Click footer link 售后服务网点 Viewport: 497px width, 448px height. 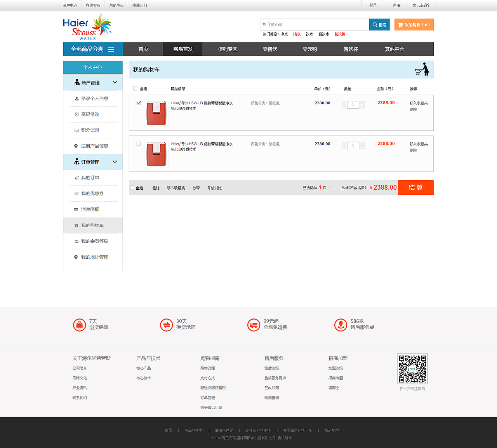(275, 378)
